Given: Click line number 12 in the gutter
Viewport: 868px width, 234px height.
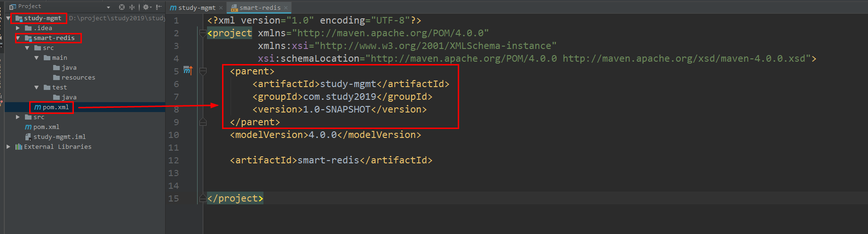Looking at the screenshot, I should pyautogui.click(x=174, y=161).
